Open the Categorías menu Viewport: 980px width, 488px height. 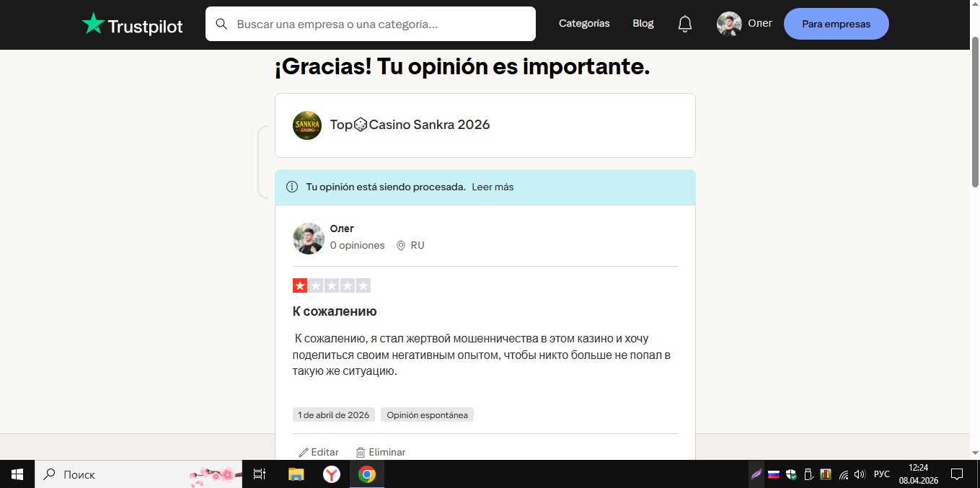(584, 24)
